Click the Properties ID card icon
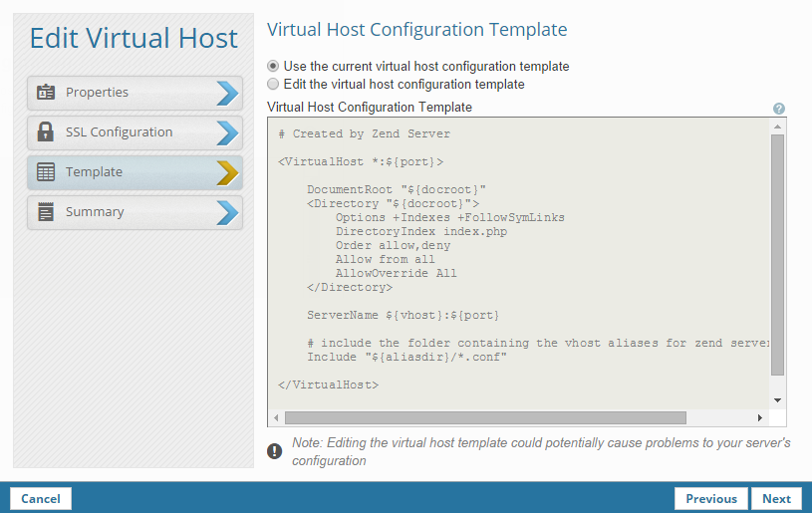 pos(45,93)
